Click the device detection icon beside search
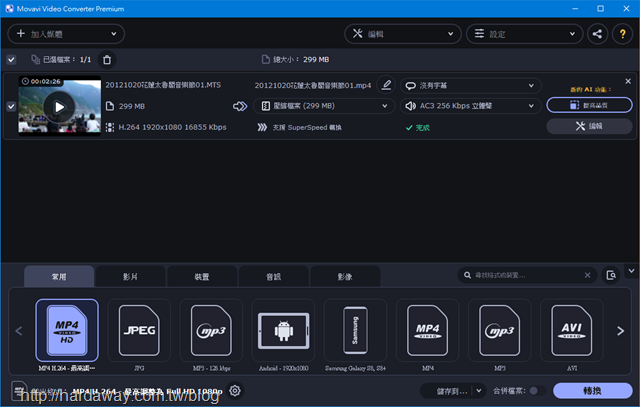 pos(611,275)
